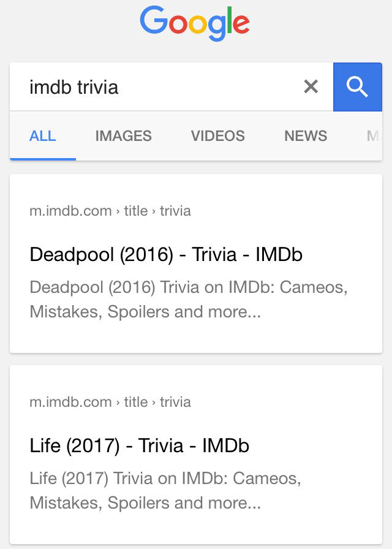Open the VIDEOS tab
392x549 pixels.
pyautogui.click(x=217, y=136)
